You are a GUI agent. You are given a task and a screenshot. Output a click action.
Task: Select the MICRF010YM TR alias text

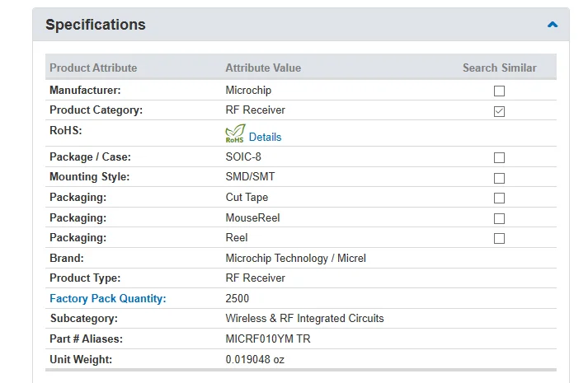click(268, 339)
